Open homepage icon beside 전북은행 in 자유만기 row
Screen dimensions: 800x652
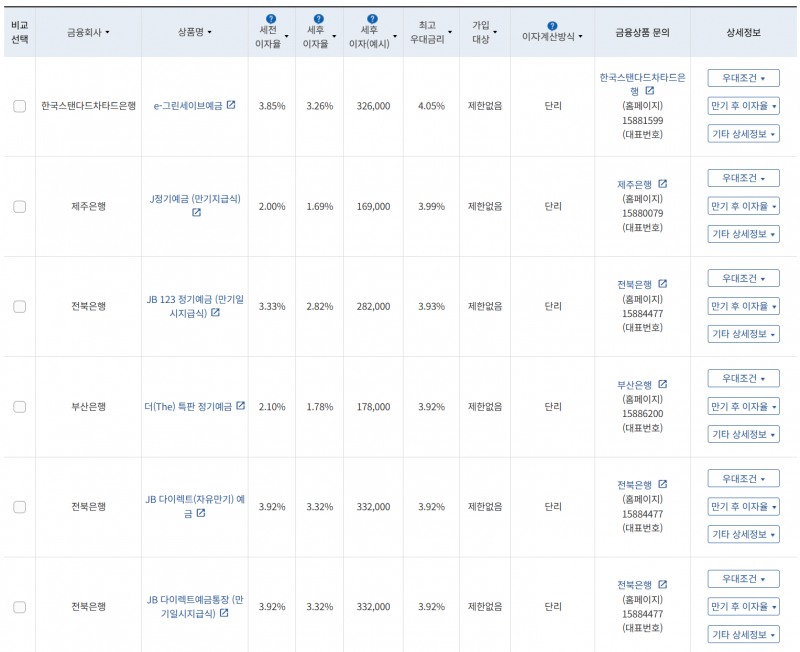(x=662, y=484)
